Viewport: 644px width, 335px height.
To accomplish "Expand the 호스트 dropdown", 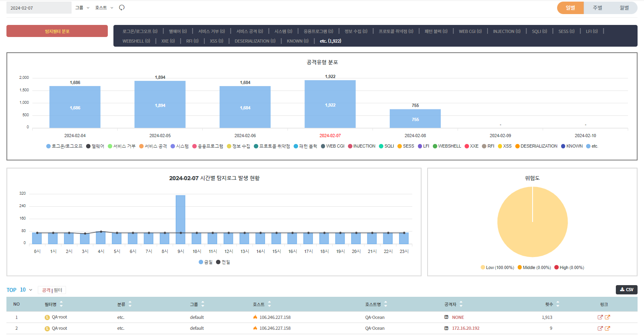I will 104,8.
